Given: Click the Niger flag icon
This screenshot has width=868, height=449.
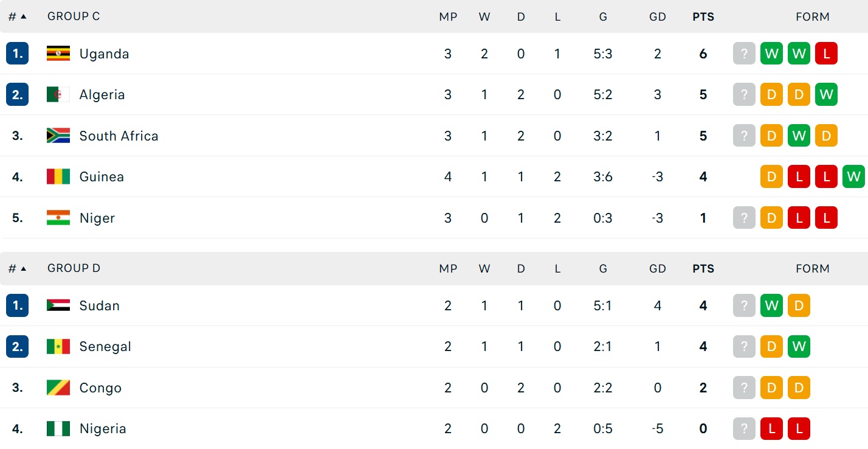Looking at the screenshot, I should click(x=58, y=218).
